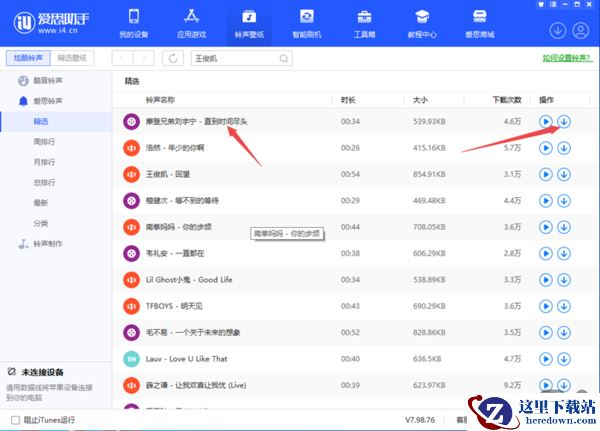
Task: Open 酷音铃声 in the sidebar
Action: pos(47,80)
